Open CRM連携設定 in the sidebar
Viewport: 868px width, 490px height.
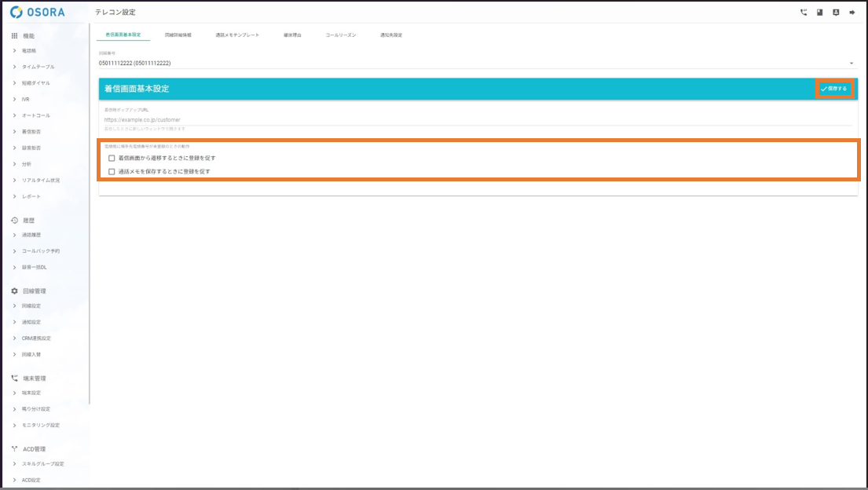35,338
